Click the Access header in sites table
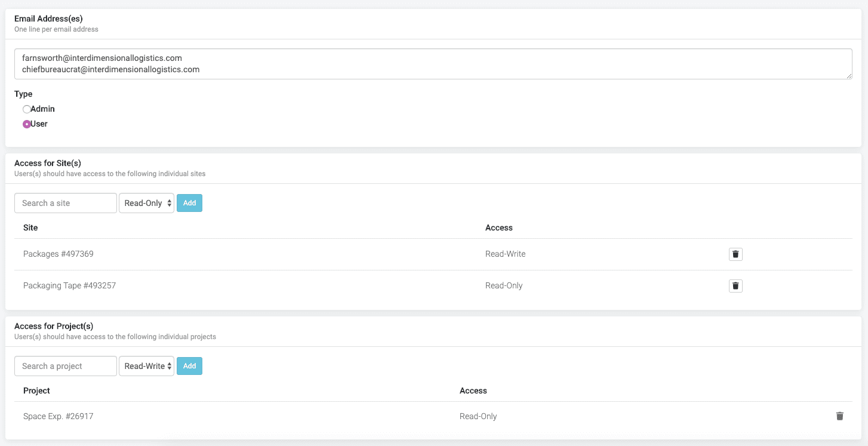Screen dimensions: 868x446 tap(498, 227)
